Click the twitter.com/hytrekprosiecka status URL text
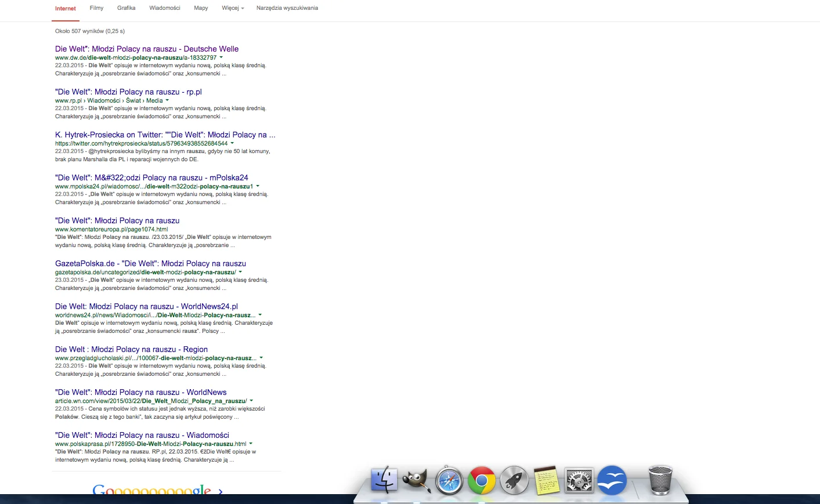 (x=142, y=143)
